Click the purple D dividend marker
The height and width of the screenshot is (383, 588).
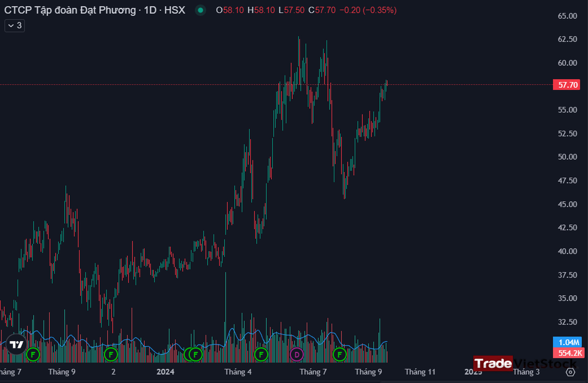click(x=296, y=355)
